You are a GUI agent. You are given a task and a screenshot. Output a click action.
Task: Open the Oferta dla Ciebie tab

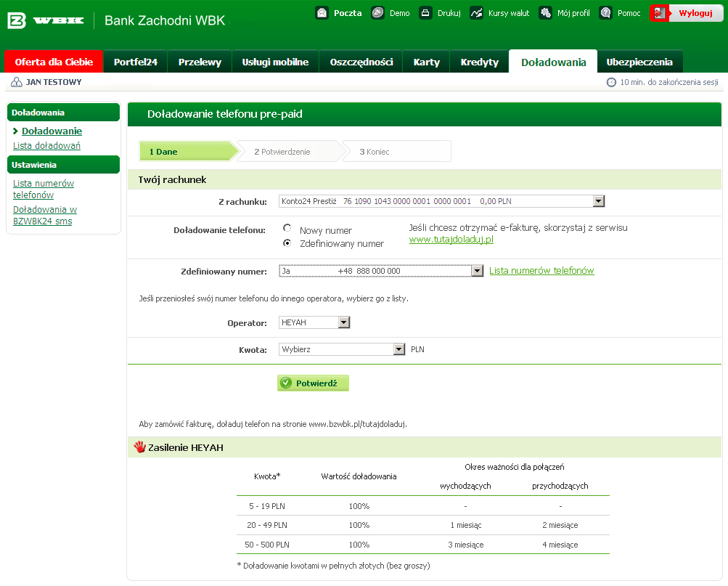[54, 62]
